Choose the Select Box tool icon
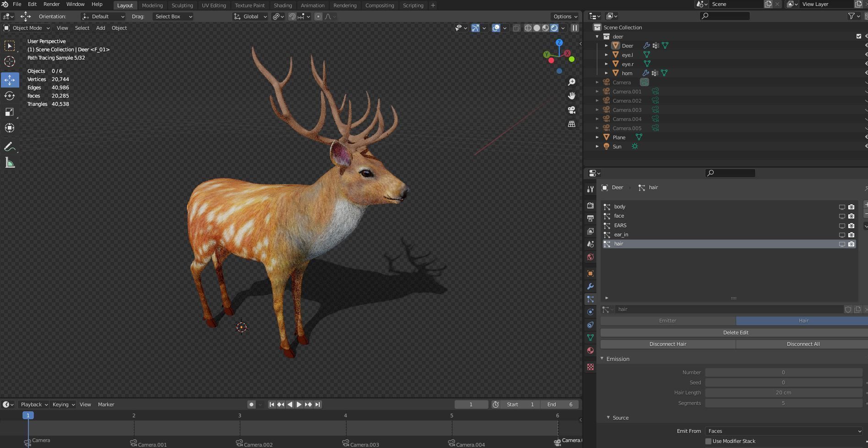The width and height of the screenshot is (868, 448). [10, 46]
